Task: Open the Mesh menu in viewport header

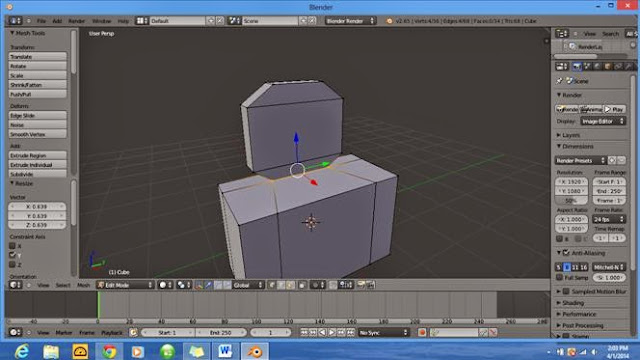Action: [83, 285]
